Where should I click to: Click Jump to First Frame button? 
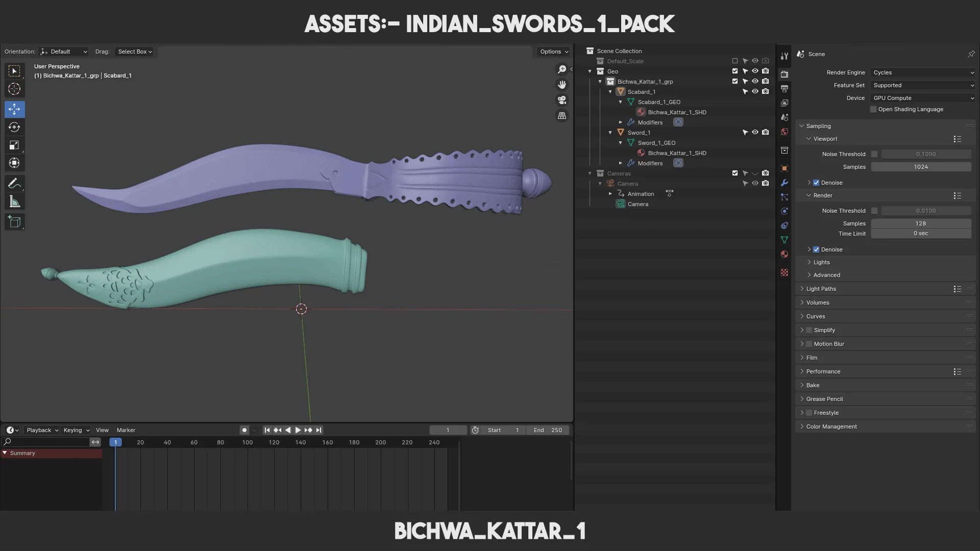[266, 430]
